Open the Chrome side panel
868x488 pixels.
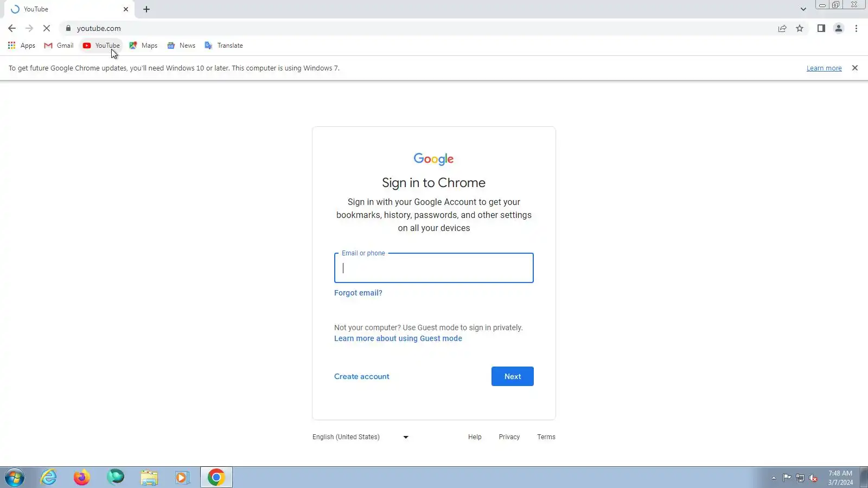(x=821, y=28)
